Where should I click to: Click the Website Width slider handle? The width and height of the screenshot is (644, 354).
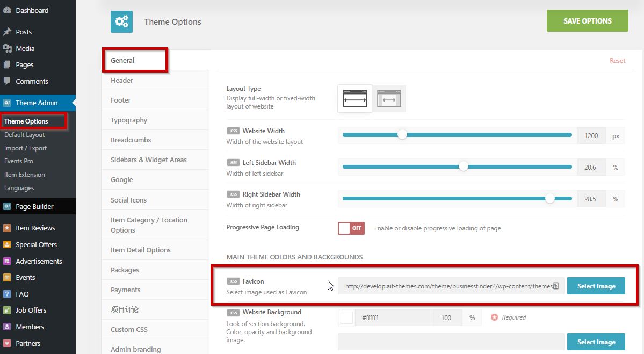tap(402, 135)
